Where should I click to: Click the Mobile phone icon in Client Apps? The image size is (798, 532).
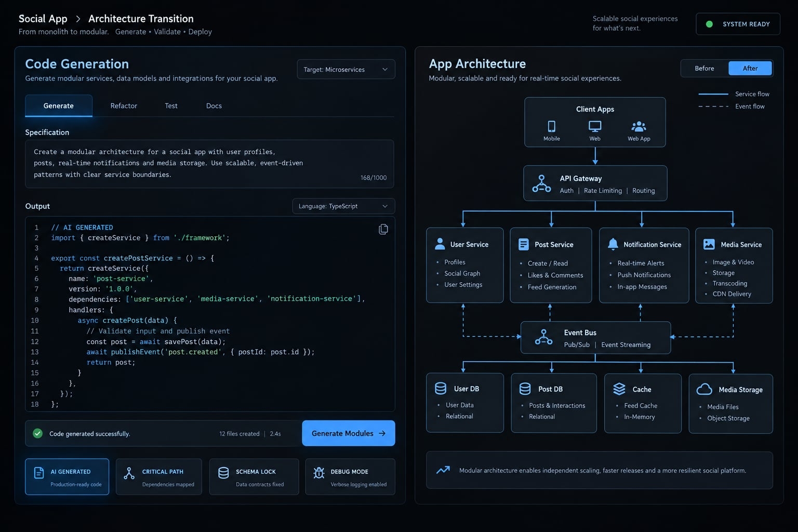[x=552, y=126]
